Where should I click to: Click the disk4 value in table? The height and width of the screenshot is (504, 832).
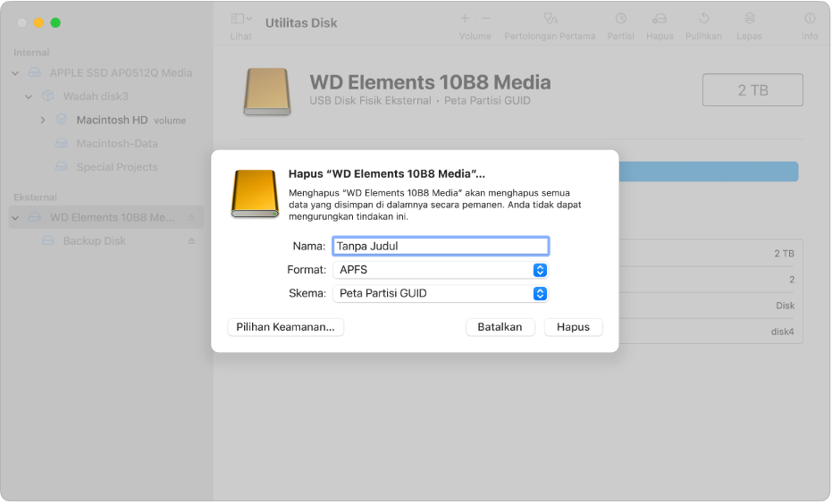click(782, 332)
